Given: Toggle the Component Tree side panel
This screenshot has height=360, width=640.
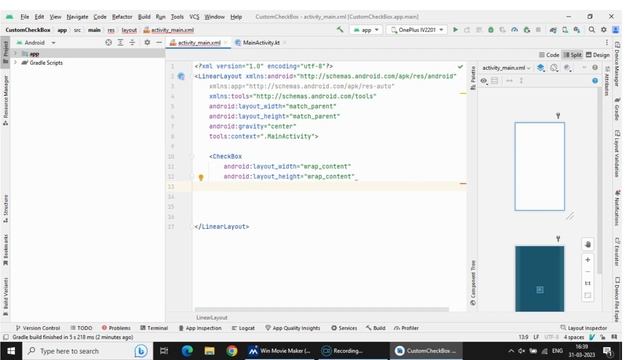Looking at the screenshot, I should click(x=473, y=283).
